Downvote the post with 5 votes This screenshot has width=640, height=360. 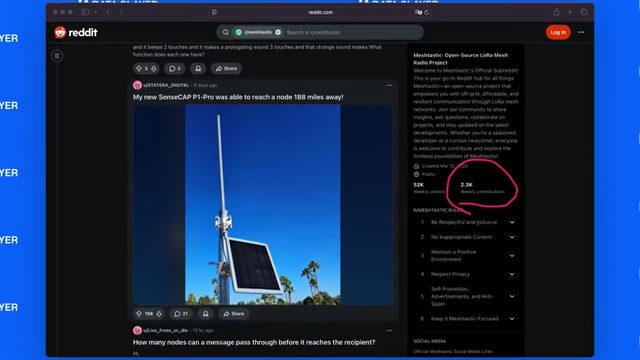coord(154,69)
